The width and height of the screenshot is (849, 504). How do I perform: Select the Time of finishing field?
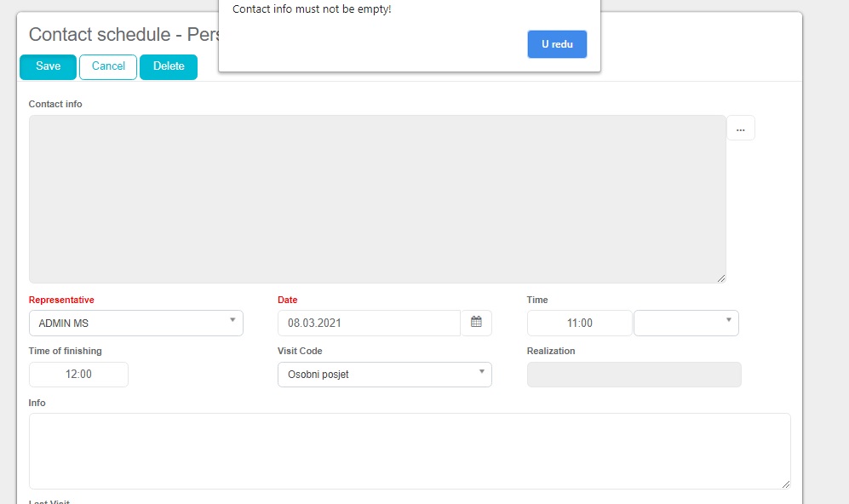(x=78, y=375)
